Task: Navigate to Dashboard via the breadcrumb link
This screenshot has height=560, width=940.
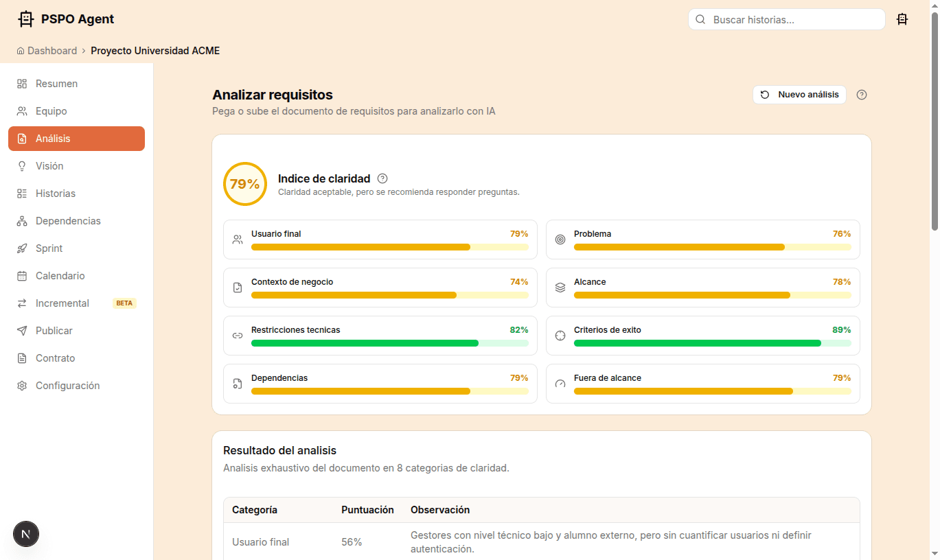Action: (52, 50)
